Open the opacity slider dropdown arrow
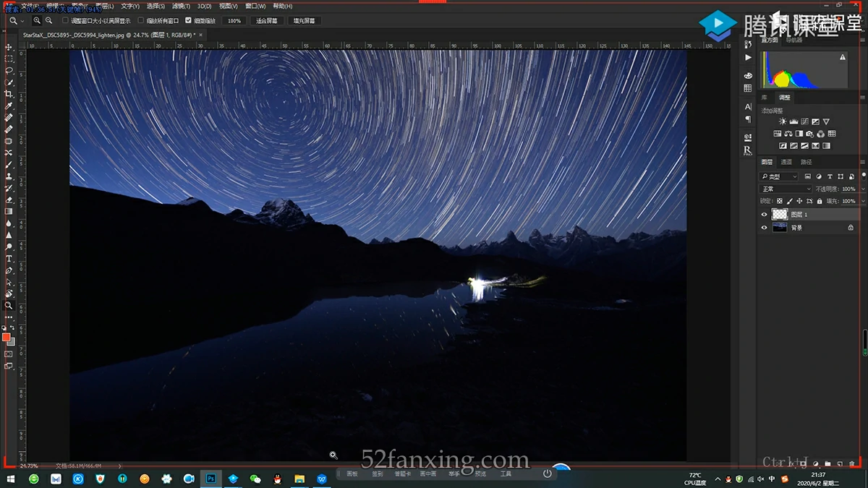 (x=863, y=189)
